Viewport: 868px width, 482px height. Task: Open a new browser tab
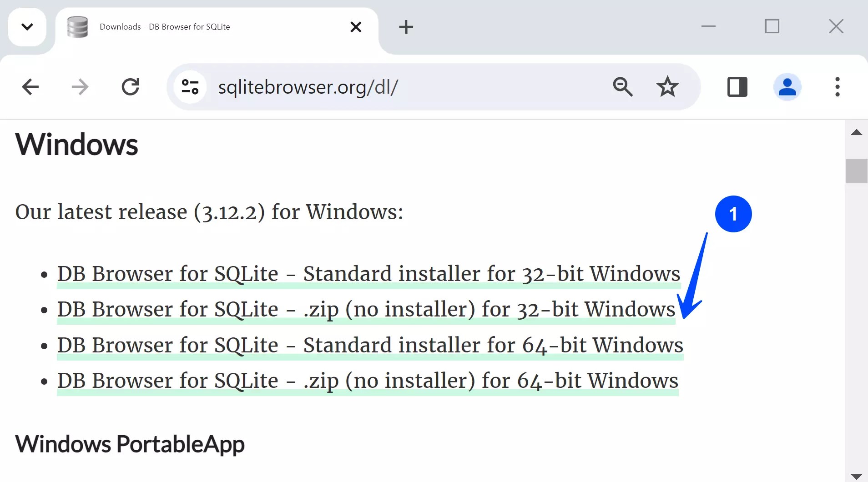point(406,27)
